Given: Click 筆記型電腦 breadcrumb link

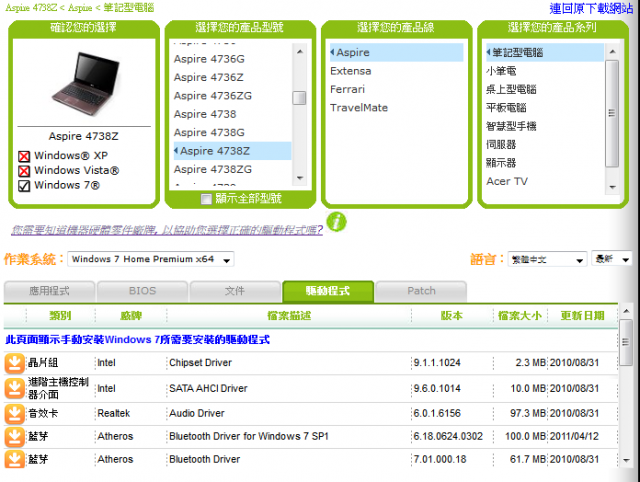Looking at the screenshot, I should 129,8.
